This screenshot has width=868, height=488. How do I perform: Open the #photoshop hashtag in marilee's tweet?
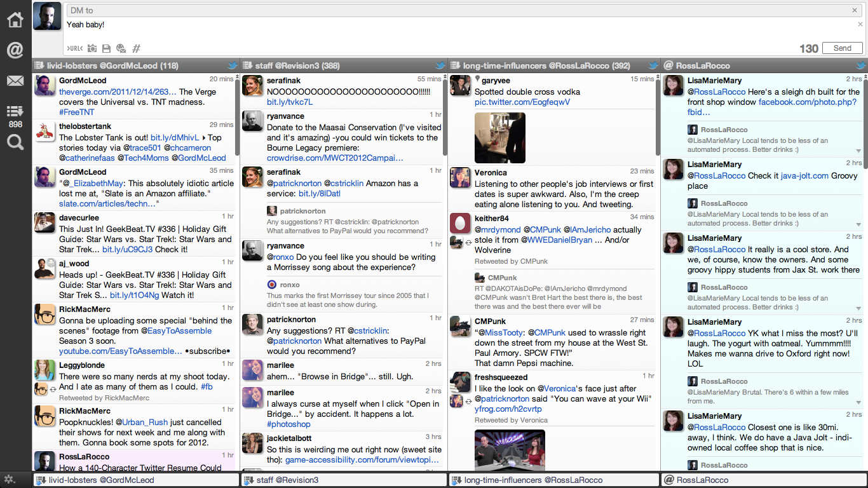coord(288,424)
